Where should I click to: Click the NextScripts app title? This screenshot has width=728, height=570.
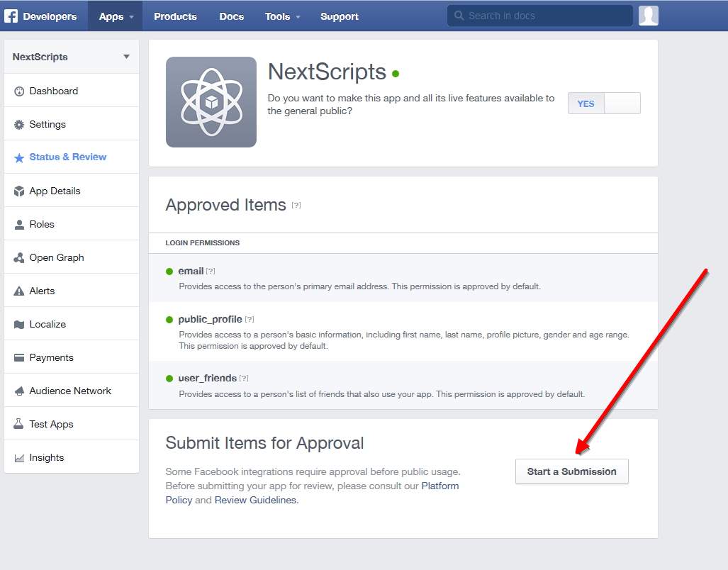(327, 72)
